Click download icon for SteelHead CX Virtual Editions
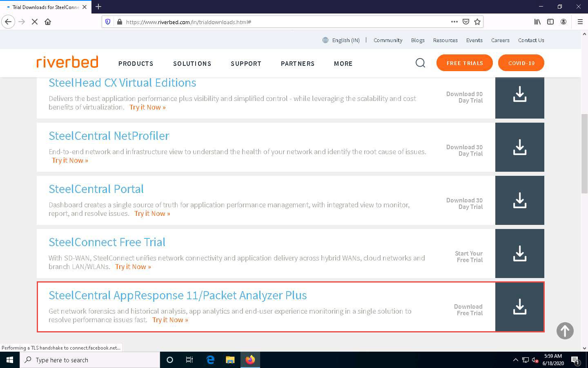Screen dimensions: 588x368 (520, 94)
